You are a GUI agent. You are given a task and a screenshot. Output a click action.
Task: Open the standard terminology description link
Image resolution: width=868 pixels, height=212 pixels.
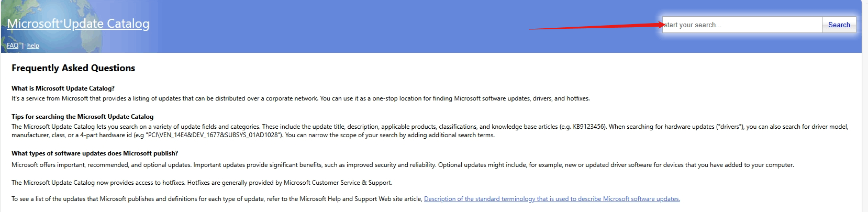(552, 199)
